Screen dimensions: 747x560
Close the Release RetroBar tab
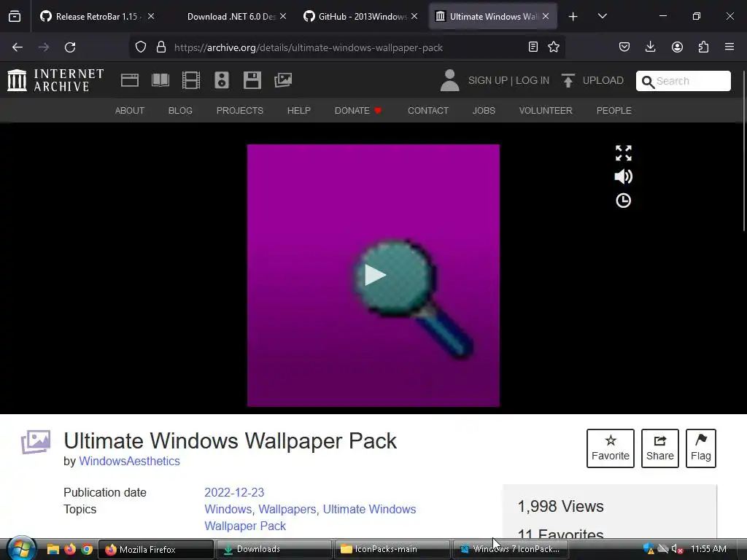[x=151, y=17]
